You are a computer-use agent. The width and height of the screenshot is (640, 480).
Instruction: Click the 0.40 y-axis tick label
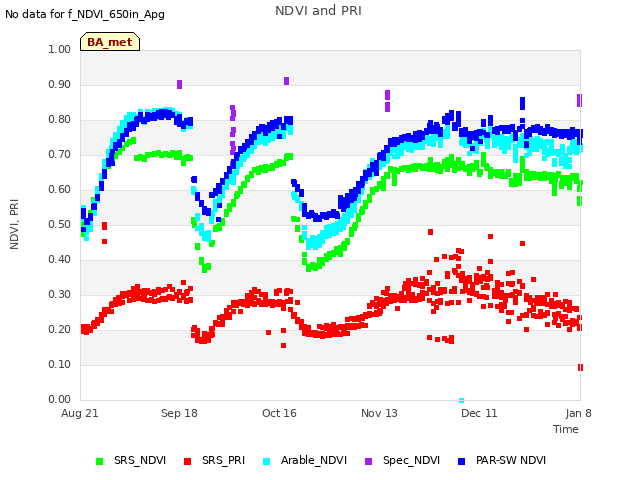(60, 259)
